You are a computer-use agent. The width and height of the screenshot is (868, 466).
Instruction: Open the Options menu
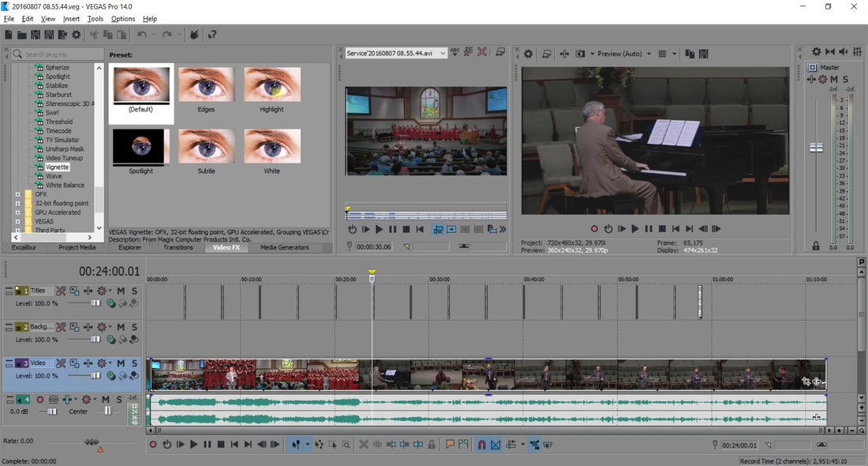pyautogui.click(x=123, y=18)
